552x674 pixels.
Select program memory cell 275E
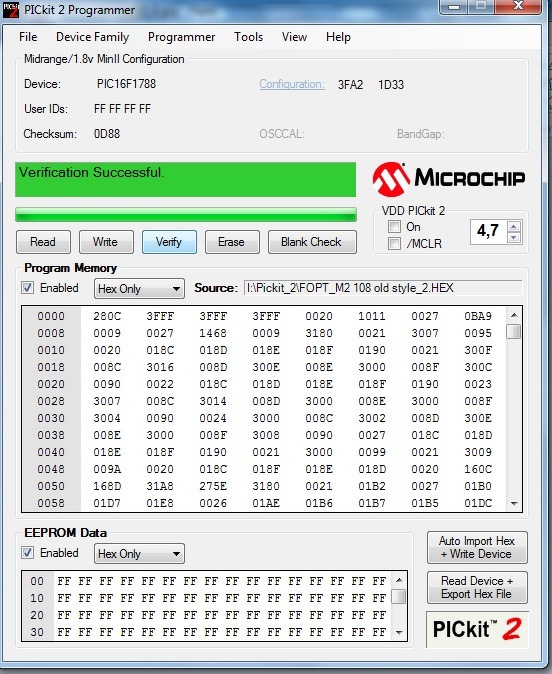pos(213,486)
